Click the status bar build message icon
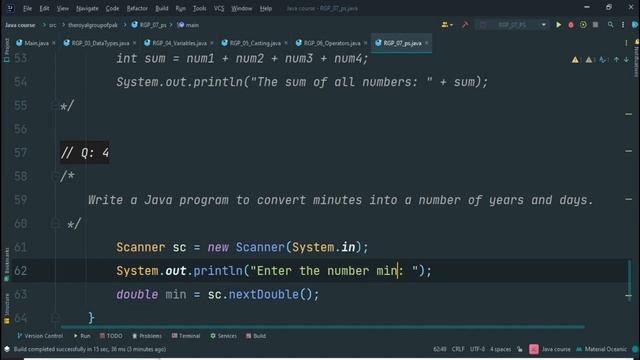The image size is (640, 360). tap(7, 349)
